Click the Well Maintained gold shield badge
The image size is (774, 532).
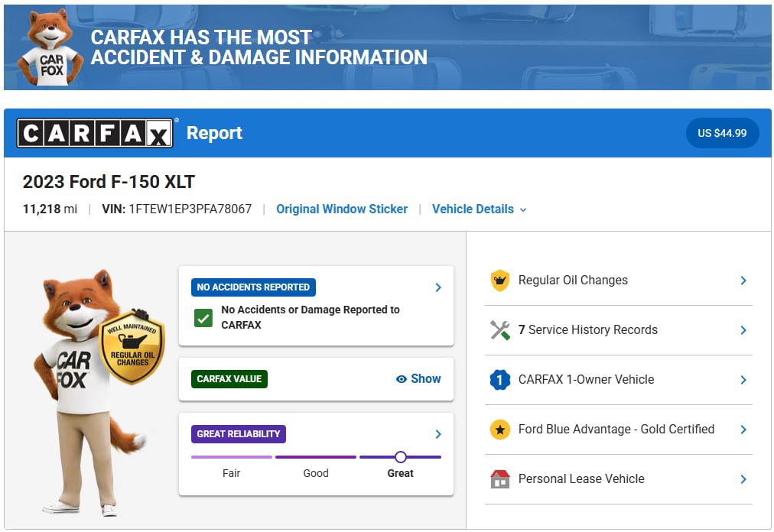click(132, 347)
